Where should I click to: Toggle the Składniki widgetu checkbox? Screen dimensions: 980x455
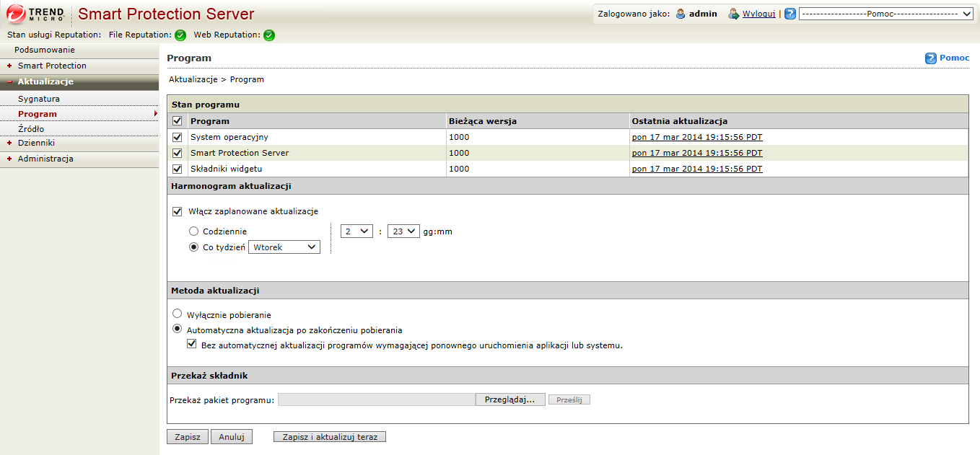coord(178,169)
